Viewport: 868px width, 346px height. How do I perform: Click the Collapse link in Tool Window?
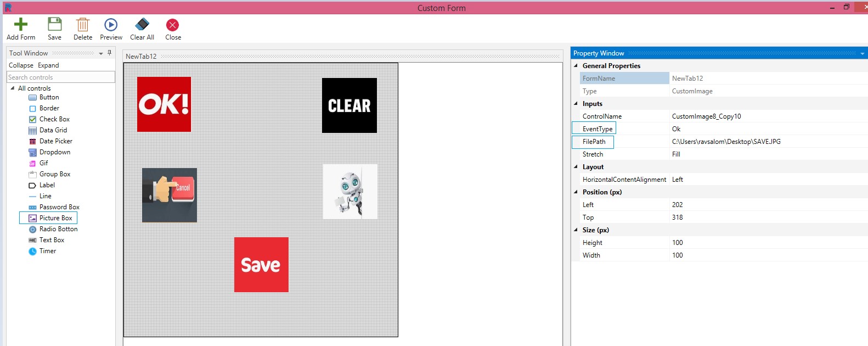tap(21, 65)
